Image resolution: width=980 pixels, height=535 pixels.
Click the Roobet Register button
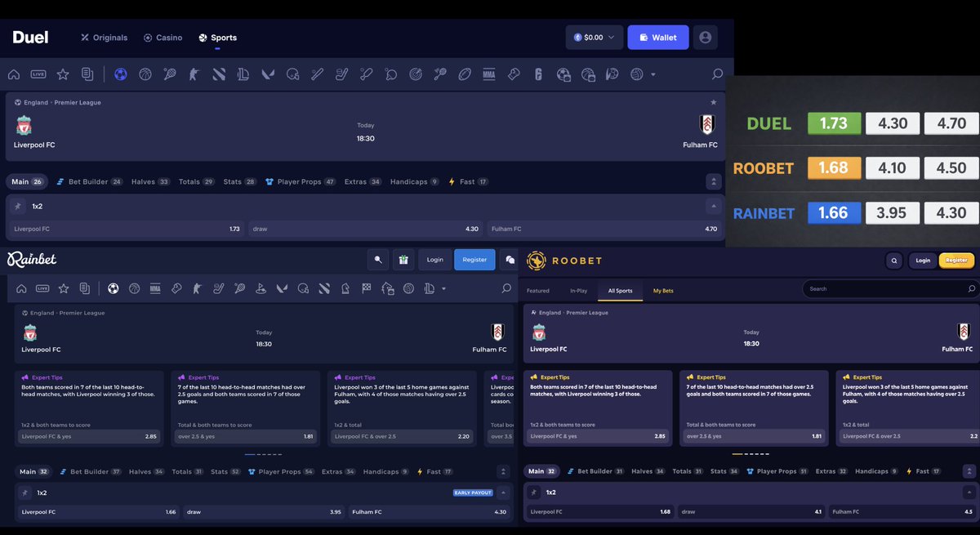956,261
